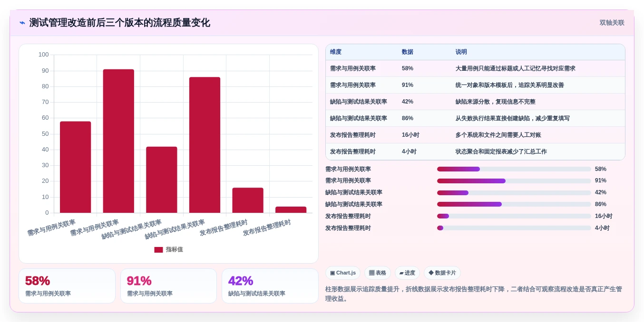Select the 表格 tag chip
This screenshot has width=644, height=322.
click(x=378, y=273)
